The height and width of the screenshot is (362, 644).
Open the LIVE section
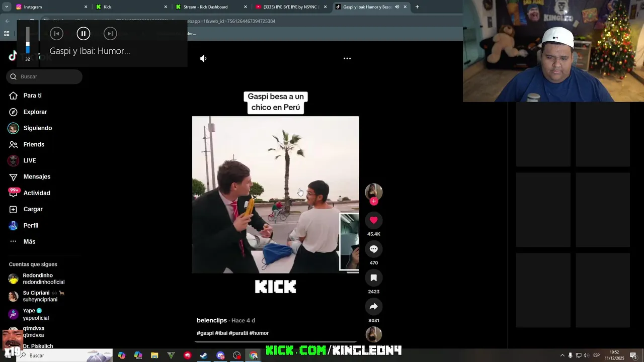[x=29, y=160]
